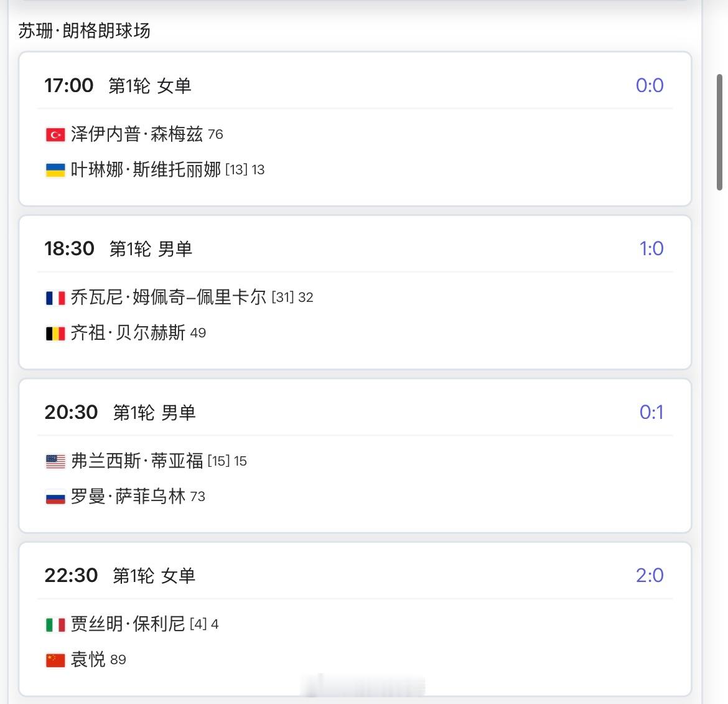The width and height of the screenshot is (728, 704).
Task: Open player 叶琳娜·斯维托丽娜 profile
Action: click(146, 169)
